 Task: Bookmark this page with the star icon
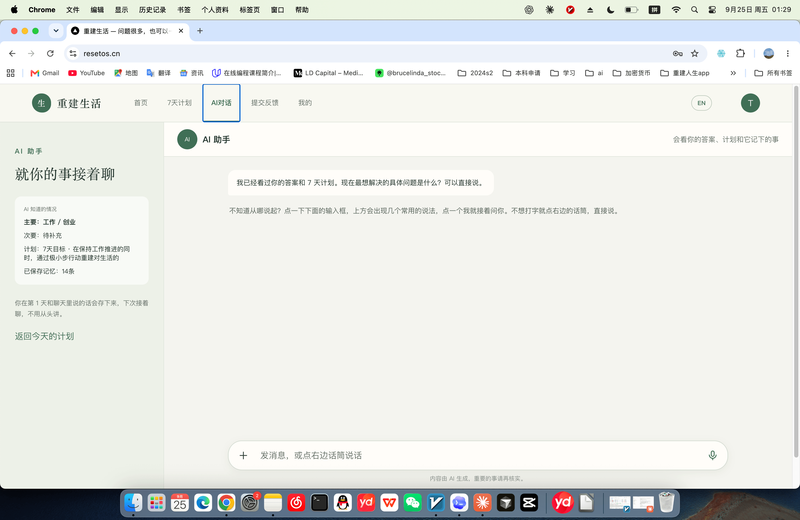click(x=694, y=53)
